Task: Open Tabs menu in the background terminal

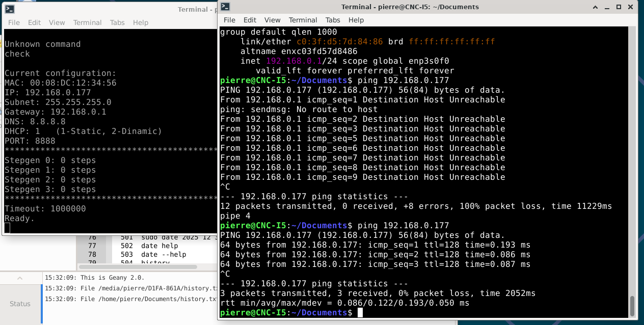Action: click(117, 22)
